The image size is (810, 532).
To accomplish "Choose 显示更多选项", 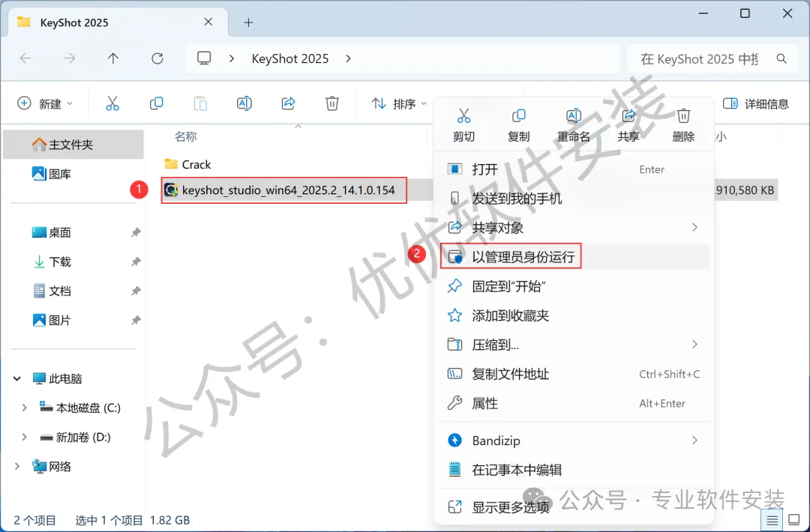I will pos(573,507).
